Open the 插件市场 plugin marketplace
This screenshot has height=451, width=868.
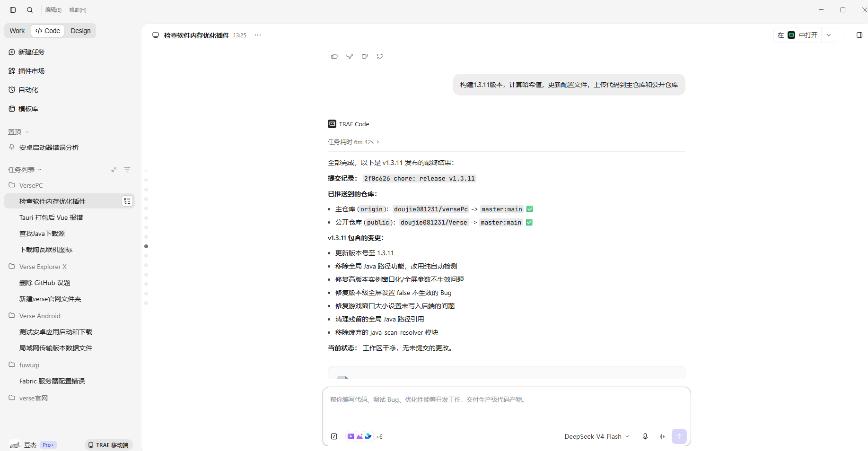(x=26, y=71)
